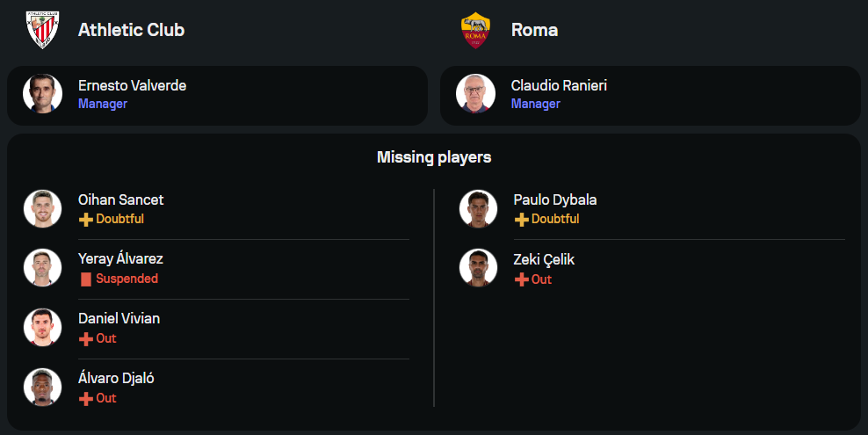
Task: View Oihan Sancet's player avatar
Action: pyautogui.click(x=42, y=208)
